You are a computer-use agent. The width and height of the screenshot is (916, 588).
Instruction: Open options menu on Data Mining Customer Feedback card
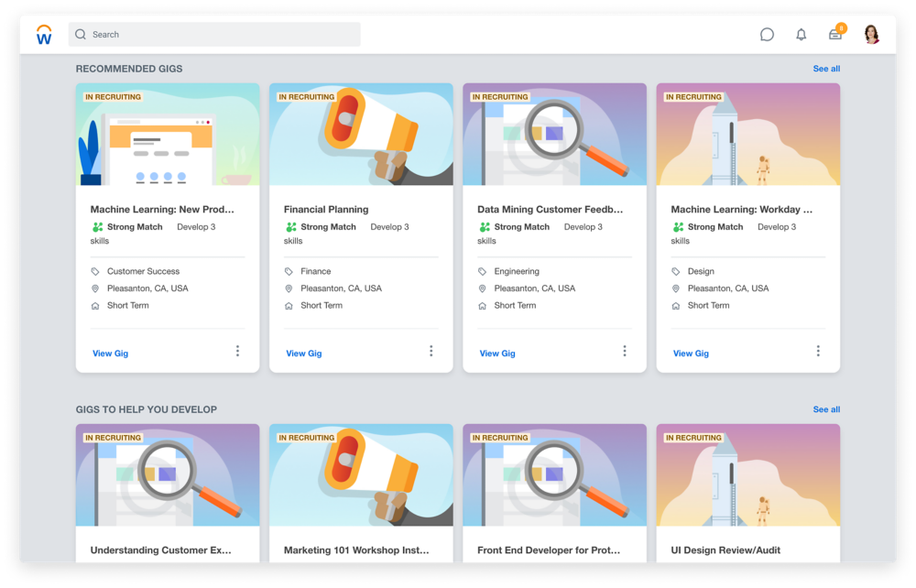click(625, 351)
